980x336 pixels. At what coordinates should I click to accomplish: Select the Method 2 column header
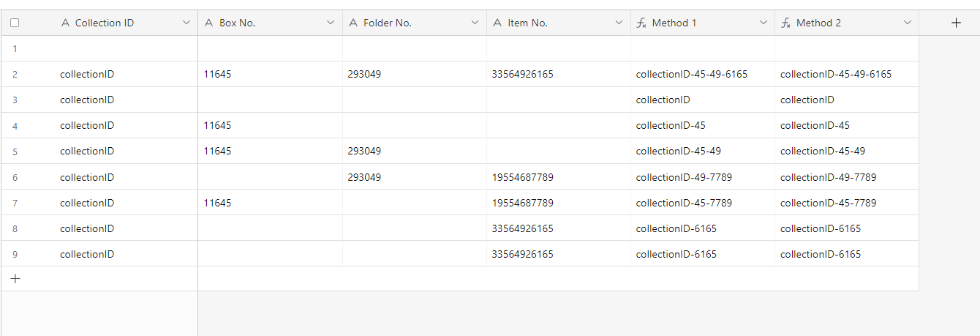coord(818,23)
